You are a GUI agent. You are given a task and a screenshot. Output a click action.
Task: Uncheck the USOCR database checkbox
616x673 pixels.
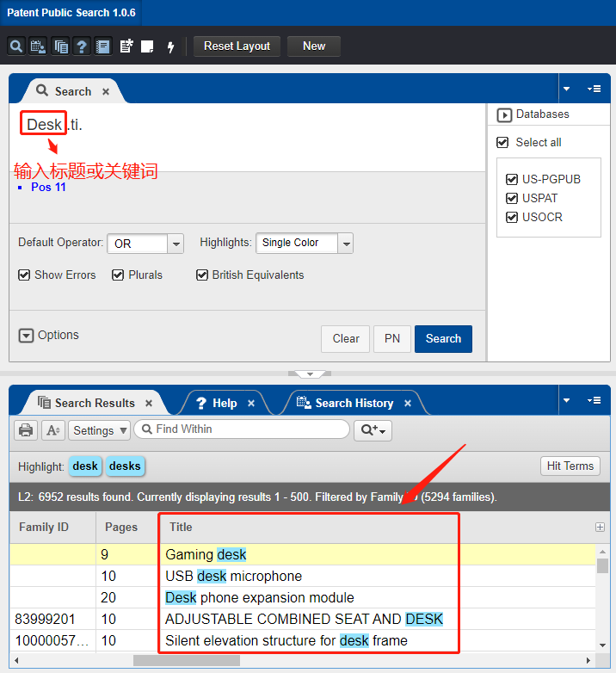(x=512, y=217)
